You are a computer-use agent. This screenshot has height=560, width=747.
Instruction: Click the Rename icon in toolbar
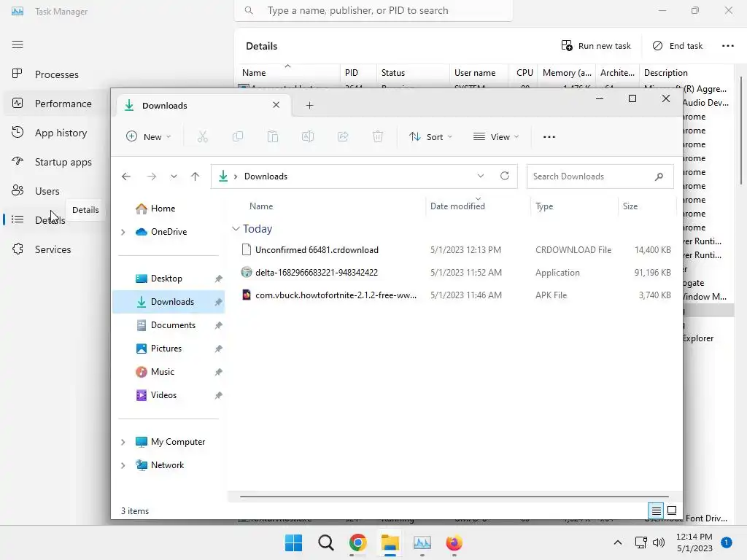[308, 136]
